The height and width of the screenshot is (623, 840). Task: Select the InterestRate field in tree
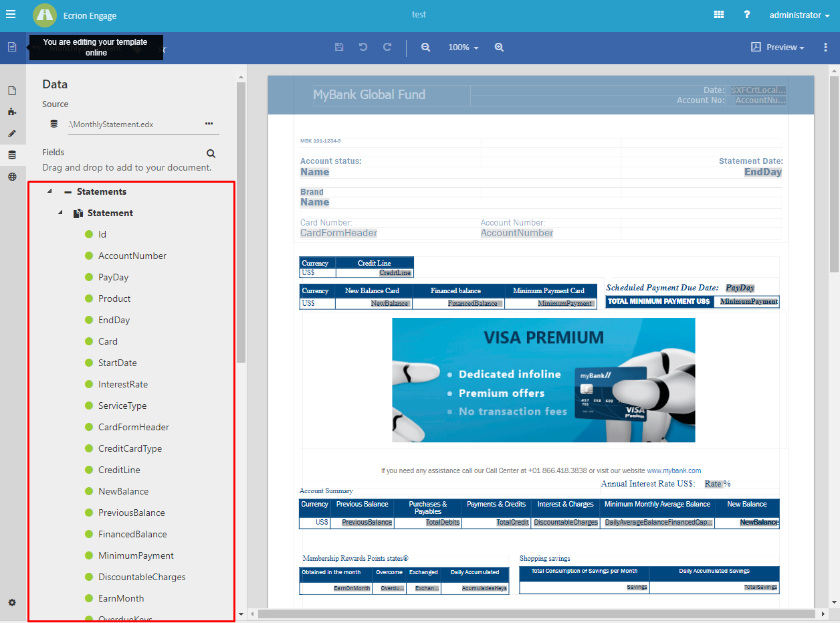pyautogui.click(x=122, y=384)
